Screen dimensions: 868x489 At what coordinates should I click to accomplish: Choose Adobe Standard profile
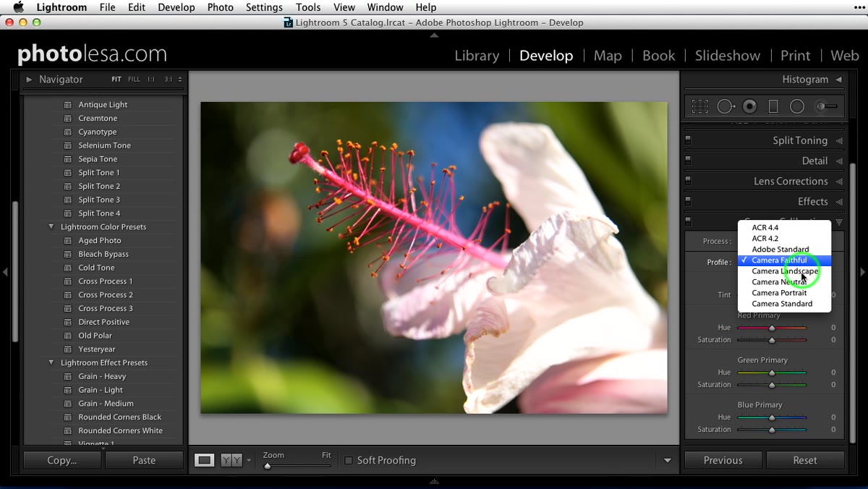(x=784, y=250)
